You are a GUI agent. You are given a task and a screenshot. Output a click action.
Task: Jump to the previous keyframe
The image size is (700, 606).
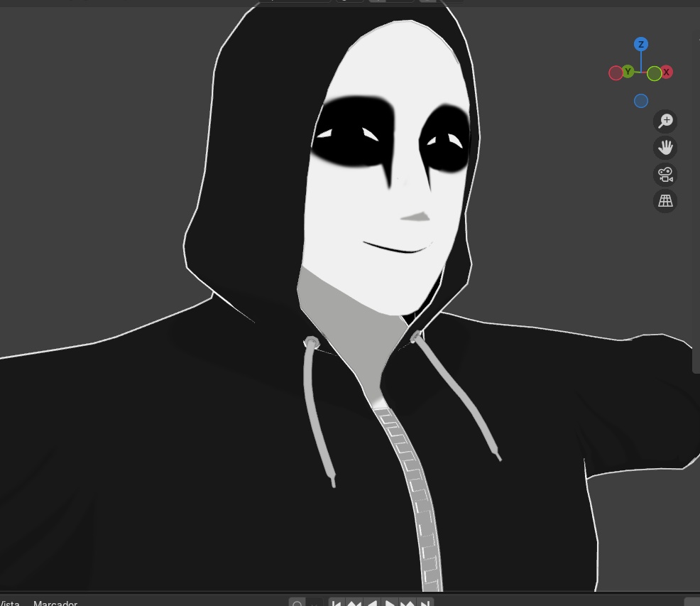[x=354, y=602]
